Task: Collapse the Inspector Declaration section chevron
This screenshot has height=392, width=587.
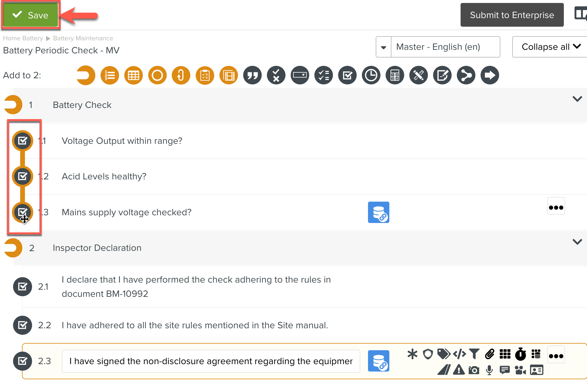Action: coord(578,242)
